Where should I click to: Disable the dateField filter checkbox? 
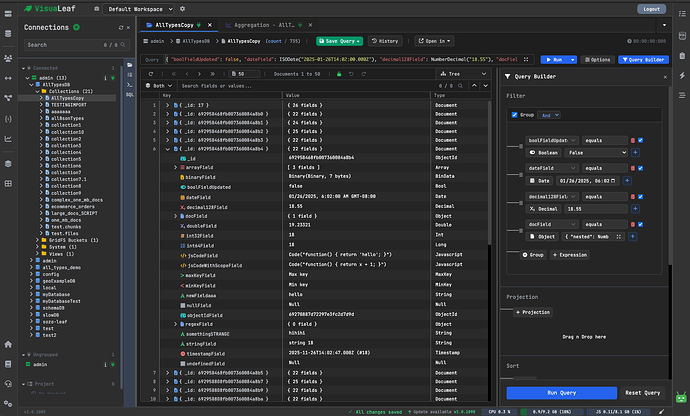click(x=641, y=168)
